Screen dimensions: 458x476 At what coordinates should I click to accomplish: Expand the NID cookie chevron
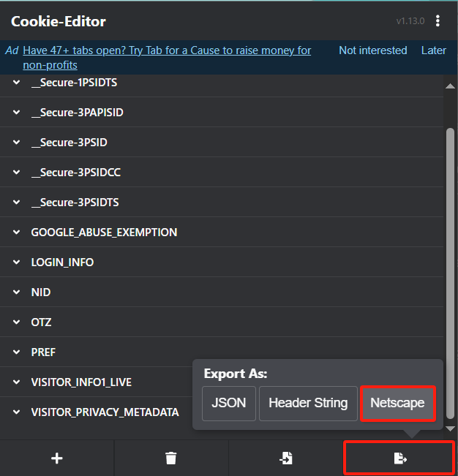16,292
